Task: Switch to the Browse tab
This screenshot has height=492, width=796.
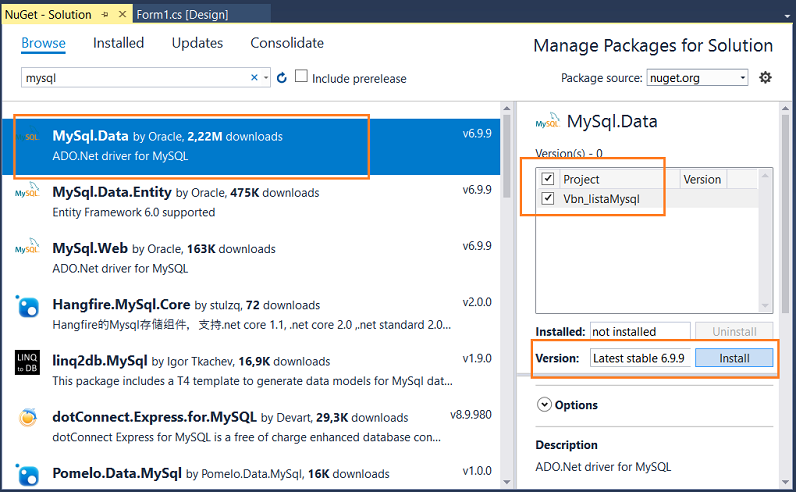Action: pyautogui.click(x=43, y=43)
